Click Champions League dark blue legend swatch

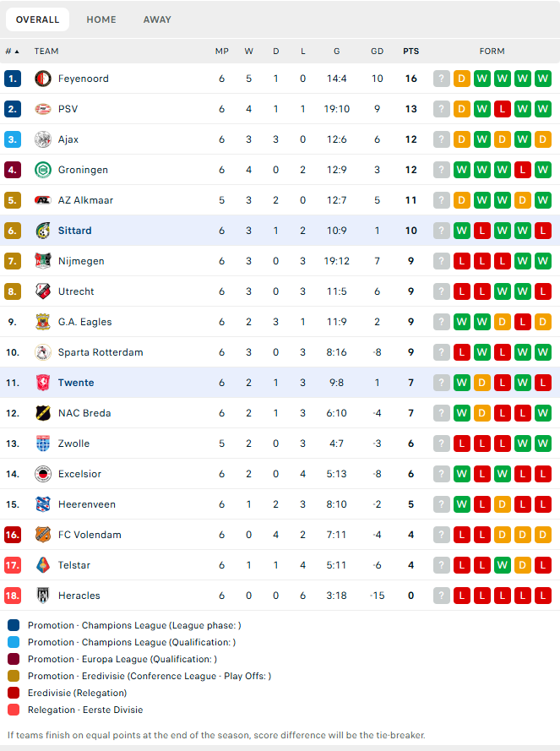pos(14,625)
